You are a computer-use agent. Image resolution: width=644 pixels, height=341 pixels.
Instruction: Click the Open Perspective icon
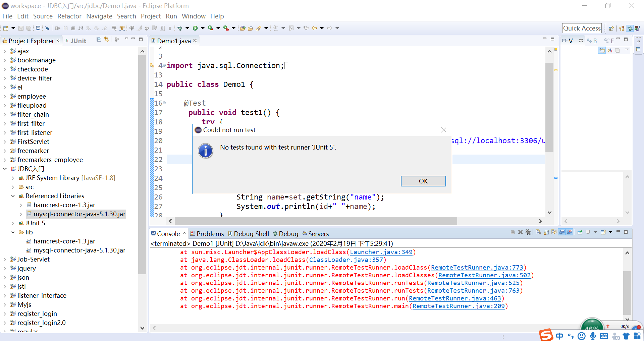tap(611, 29)
